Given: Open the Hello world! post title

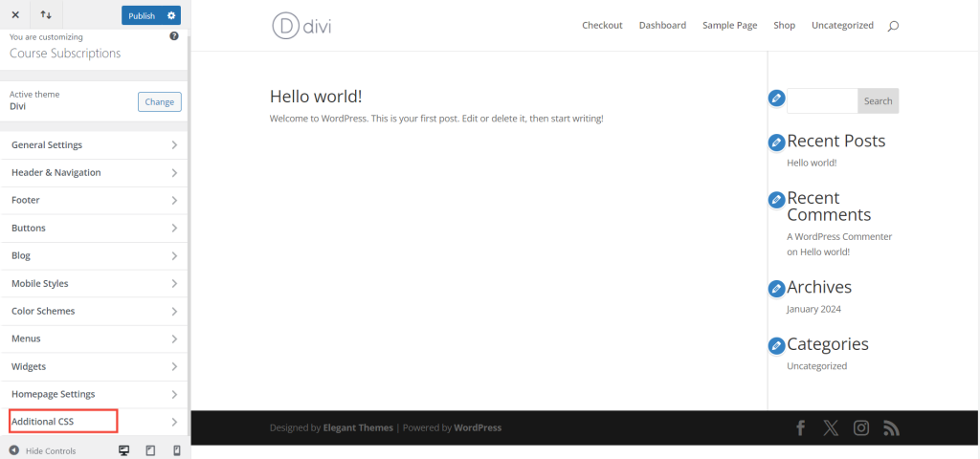Looking at the screenshot, I should 316,97.
